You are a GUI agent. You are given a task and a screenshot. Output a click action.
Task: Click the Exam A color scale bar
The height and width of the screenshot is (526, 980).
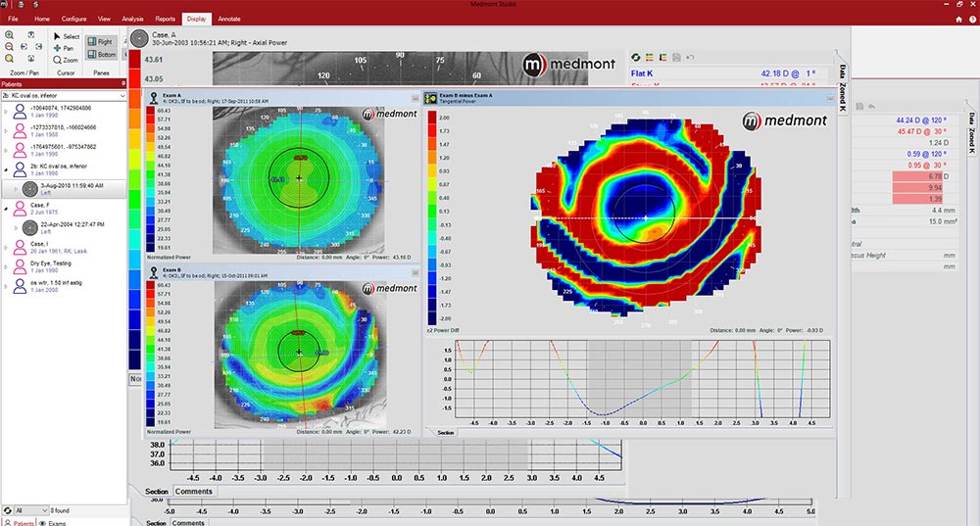[151, 178]
